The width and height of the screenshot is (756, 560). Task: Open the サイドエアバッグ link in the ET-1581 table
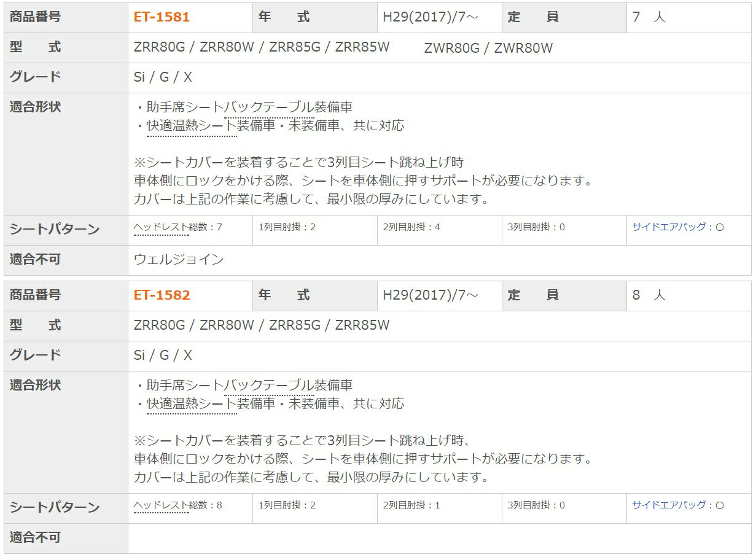click(x=669, y=227)
